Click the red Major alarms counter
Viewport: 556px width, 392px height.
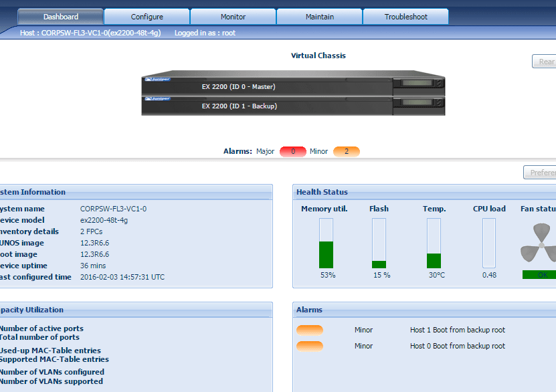pos(292,151)
